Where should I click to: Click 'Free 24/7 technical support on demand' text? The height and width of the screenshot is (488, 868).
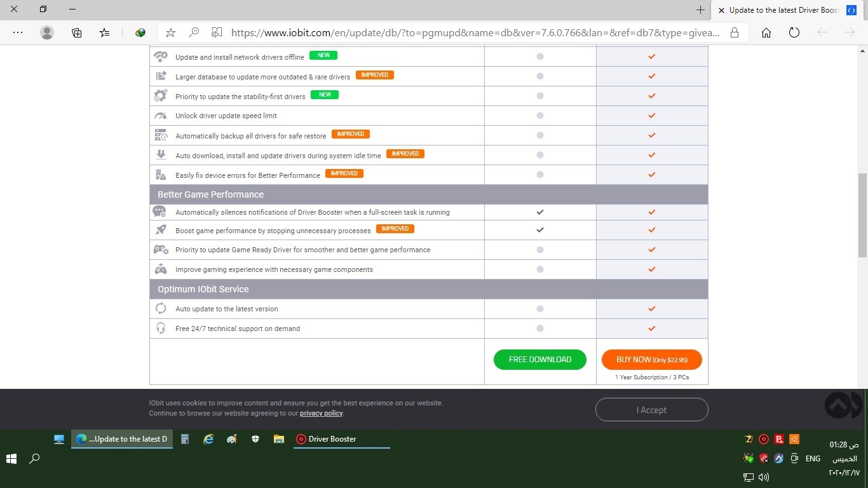[x=238, y=329]
